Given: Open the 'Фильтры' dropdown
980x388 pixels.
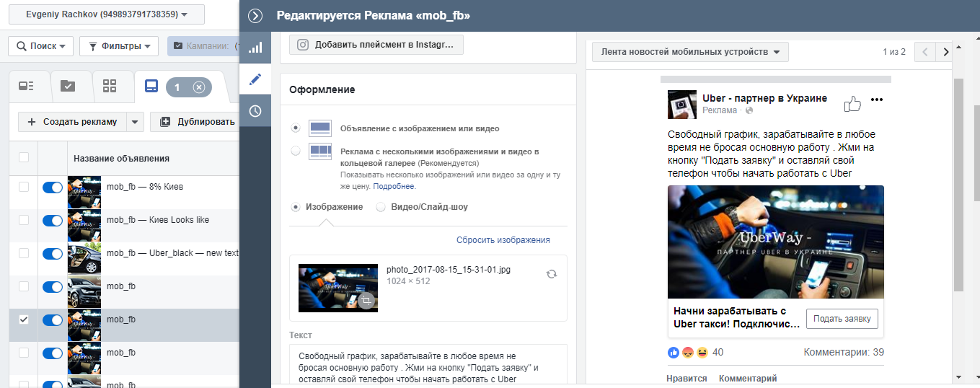Looking at the screenshot, I should pyautogui.click(x=119, y=46).
